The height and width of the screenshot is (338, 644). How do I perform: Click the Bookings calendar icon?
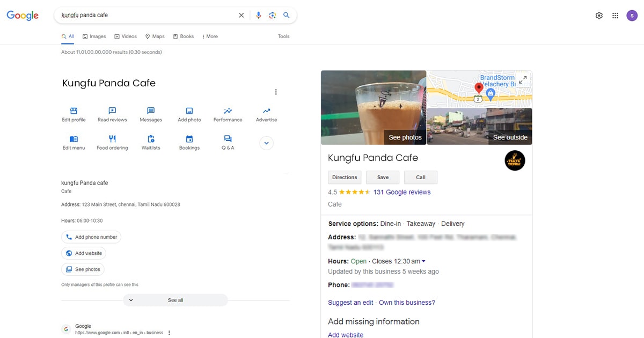click(189, 139)
